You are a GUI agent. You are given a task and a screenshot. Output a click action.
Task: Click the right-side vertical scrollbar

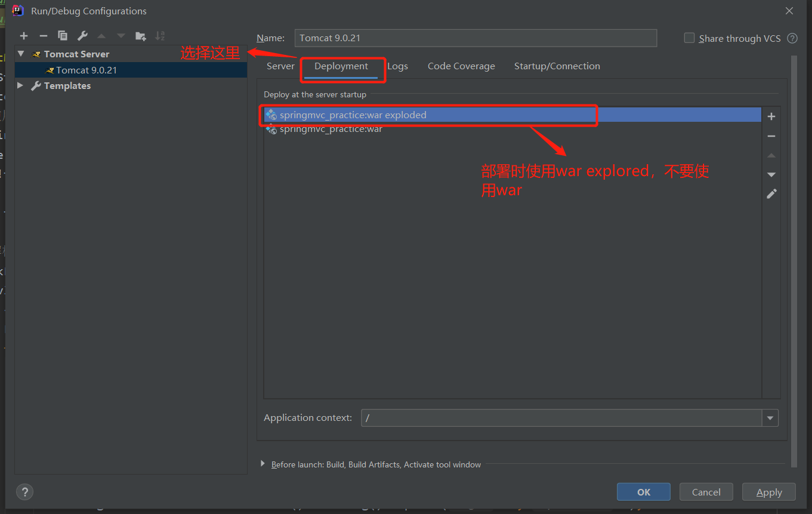[x=794, y=261]
